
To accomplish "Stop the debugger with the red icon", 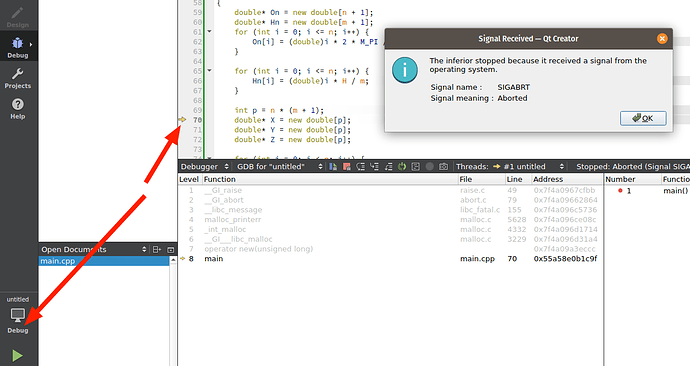I will (346, 166).
